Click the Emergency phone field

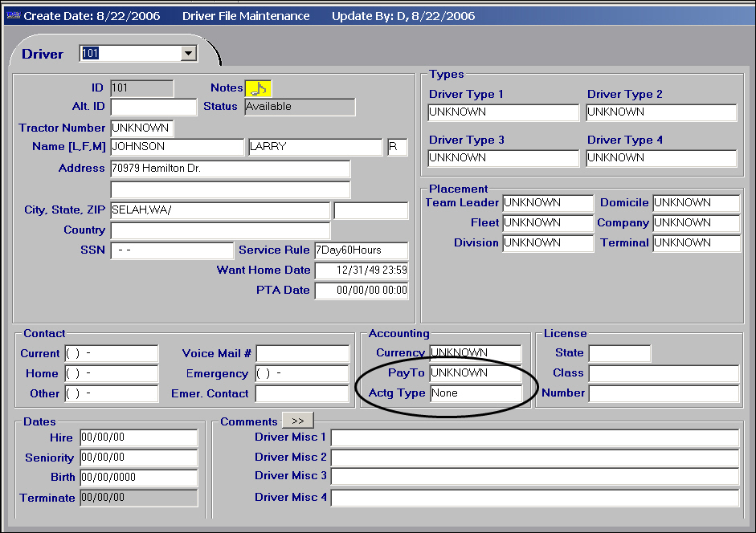tap(302, 373)
